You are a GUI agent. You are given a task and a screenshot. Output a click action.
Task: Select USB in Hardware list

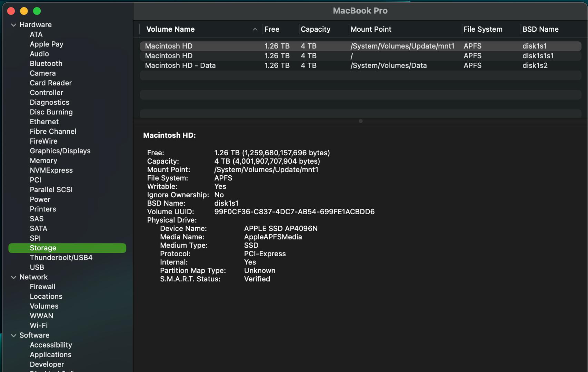(37, 267)
